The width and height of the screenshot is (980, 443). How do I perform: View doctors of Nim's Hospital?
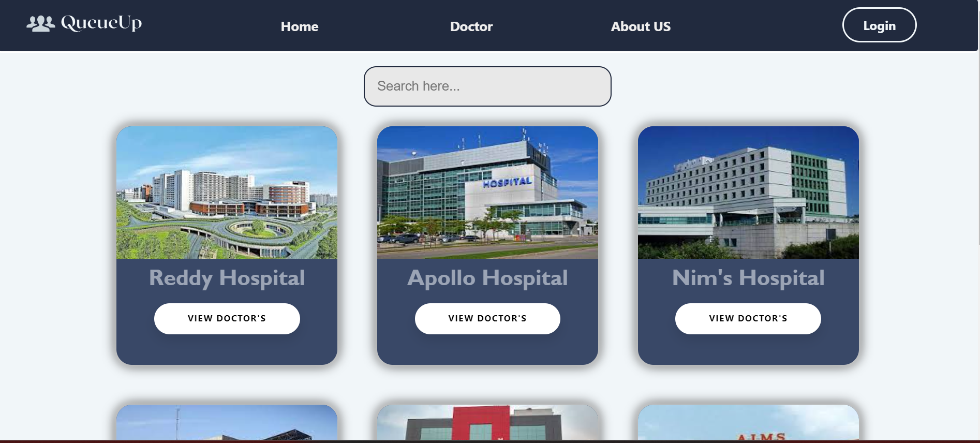(x=748, y=319)
